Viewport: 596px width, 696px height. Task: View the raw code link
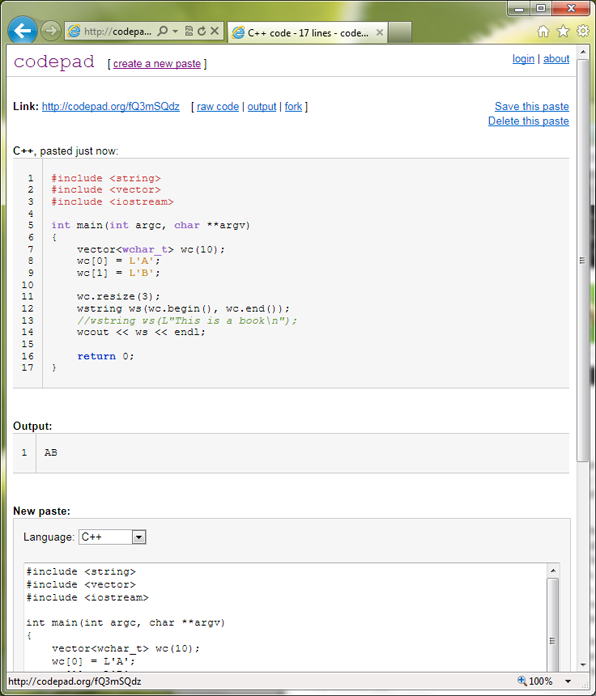pyautogui.click(x=218, y=107)
